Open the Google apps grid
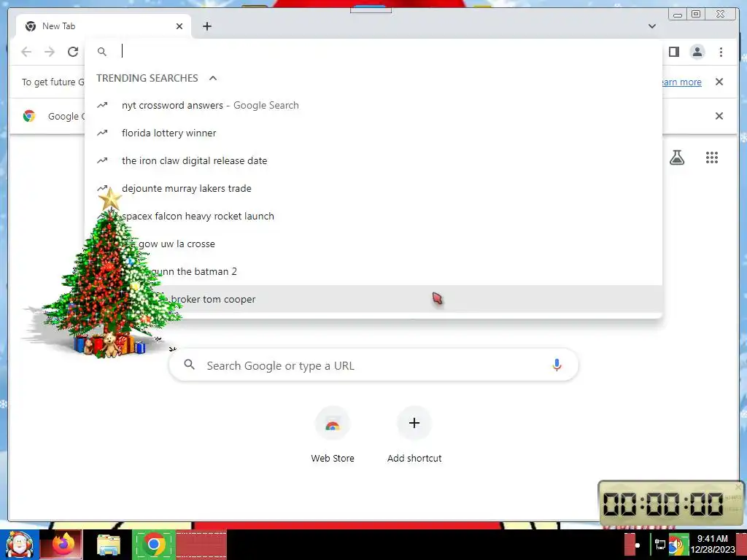Image resolution: width=747 pixels, height=560 pixels. 712,157
